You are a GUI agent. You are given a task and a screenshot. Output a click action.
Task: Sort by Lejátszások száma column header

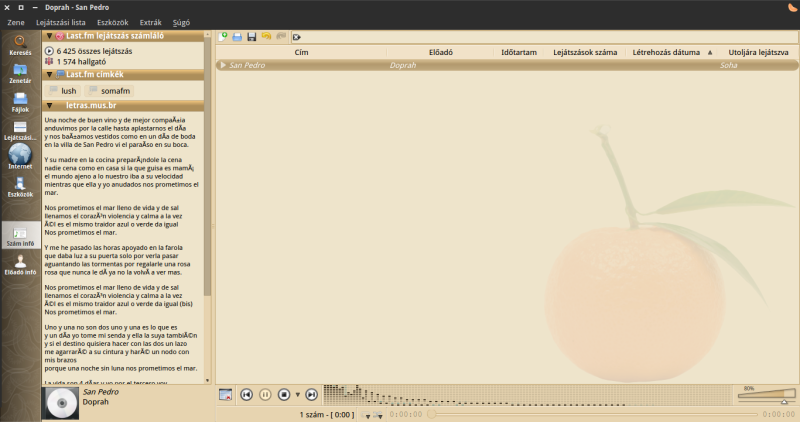585,52
